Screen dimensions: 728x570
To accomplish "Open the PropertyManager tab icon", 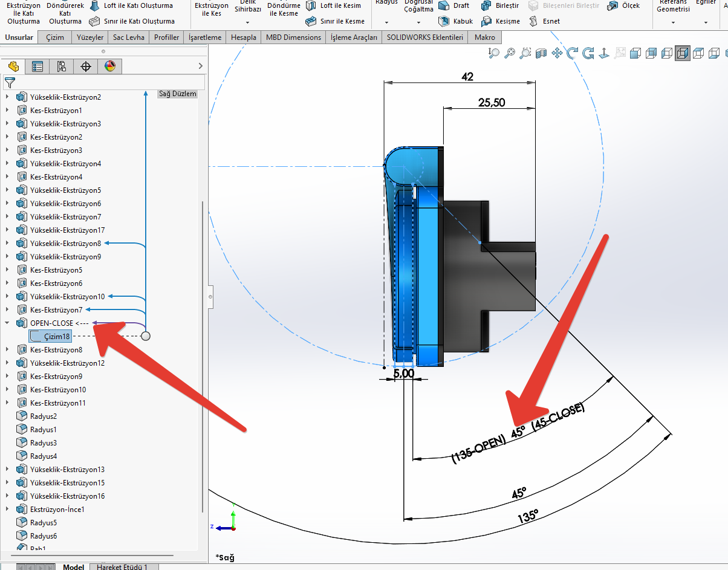I will pos(37,66).
